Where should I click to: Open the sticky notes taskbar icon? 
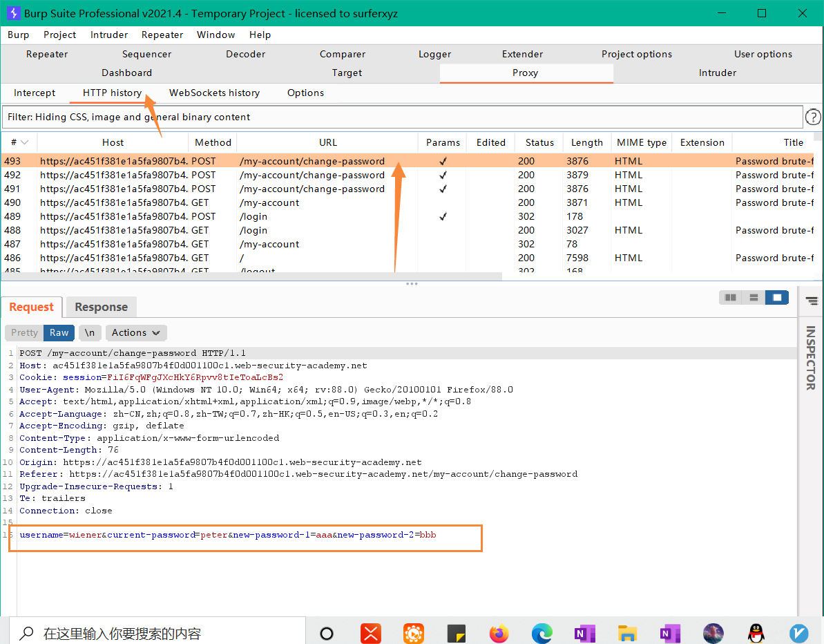tap(456, 634)
